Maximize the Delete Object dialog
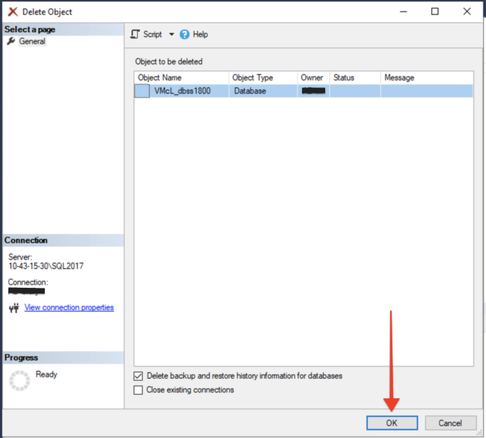The height and width of the screenshot is (438, 486). pyautogui.click(x=435, y=12)
